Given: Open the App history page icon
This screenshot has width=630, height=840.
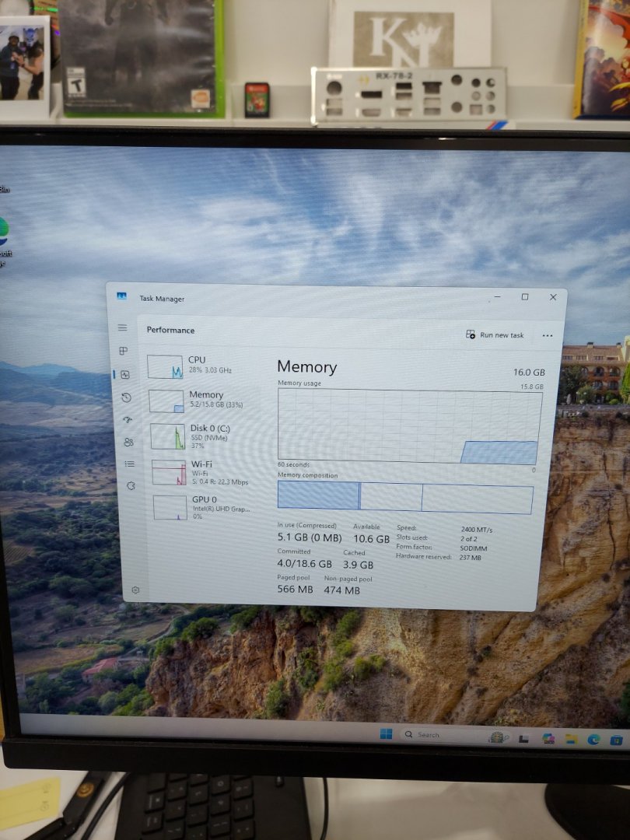Looking at the screenshot, I should [126, 397].
